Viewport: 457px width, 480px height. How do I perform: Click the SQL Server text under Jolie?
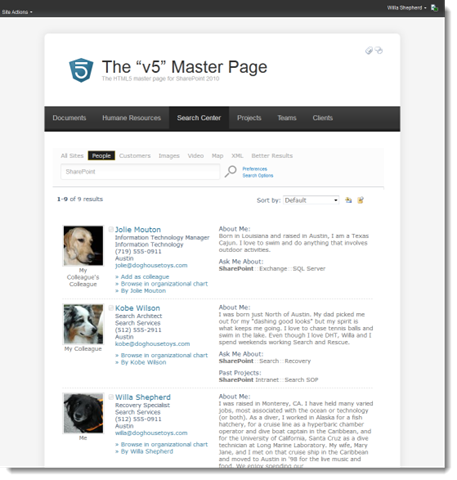pyautogui.click(x=309, y=269)
